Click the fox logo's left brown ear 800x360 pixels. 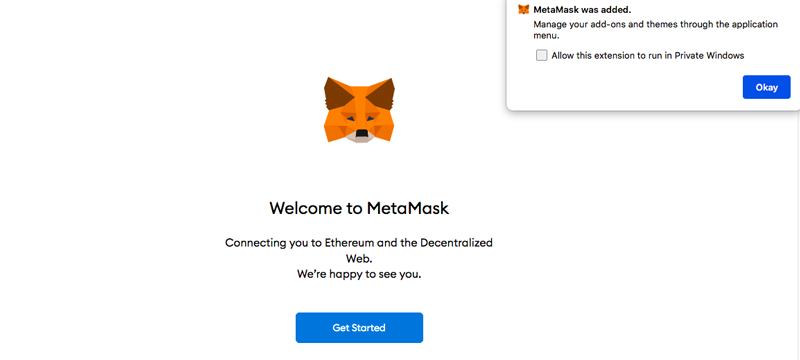[337, 93]
